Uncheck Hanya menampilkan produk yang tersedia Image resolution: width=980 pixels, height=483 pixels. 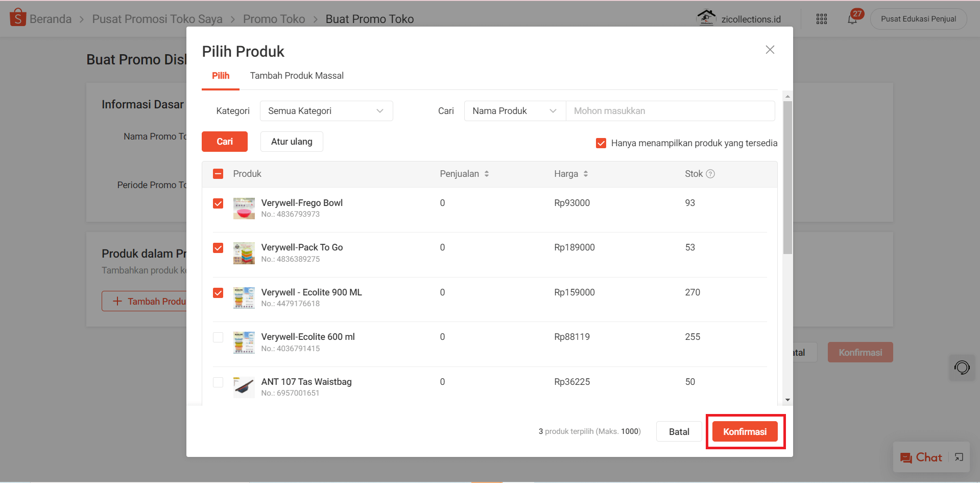(601, 143)
